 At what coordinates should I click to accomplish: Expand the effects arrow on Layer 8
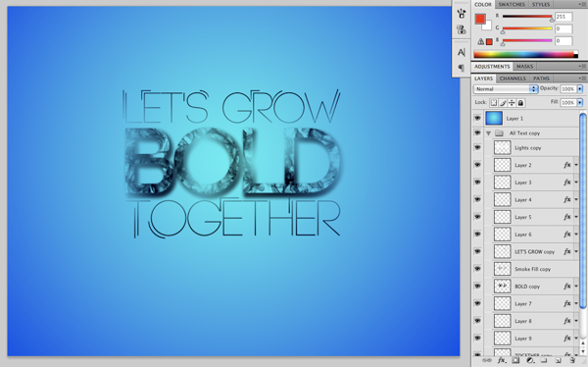[x=576, y=321]
